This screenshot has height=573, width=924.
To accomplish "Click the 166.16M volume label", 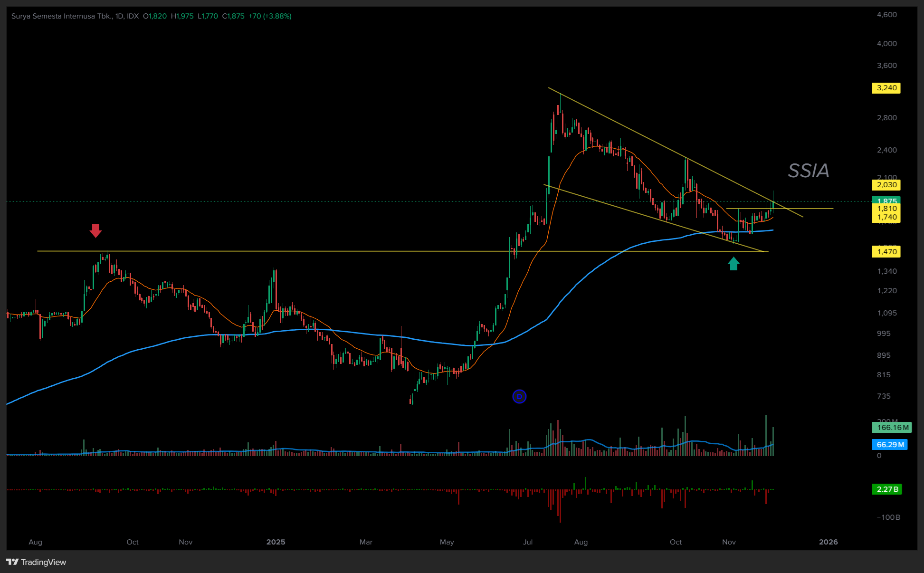I will [x=892, y=427].
